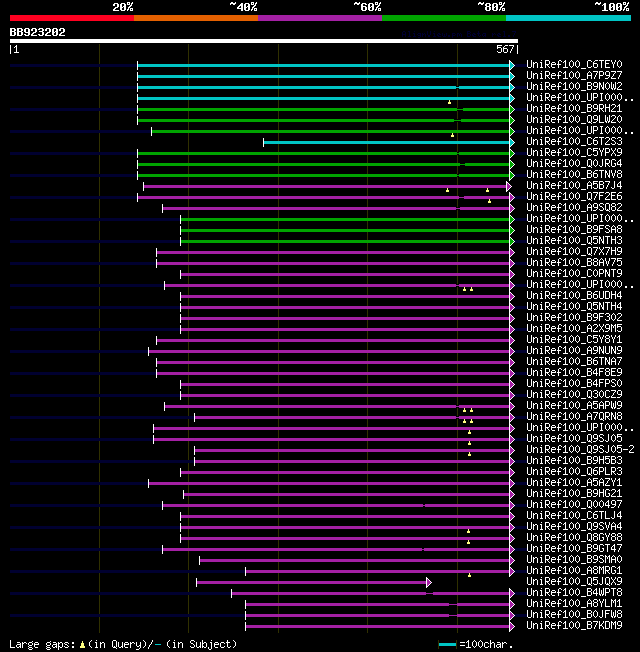Select the UniRef100_A5APW9 label
The image size is (640, 652).
click(x=574, y=405)
